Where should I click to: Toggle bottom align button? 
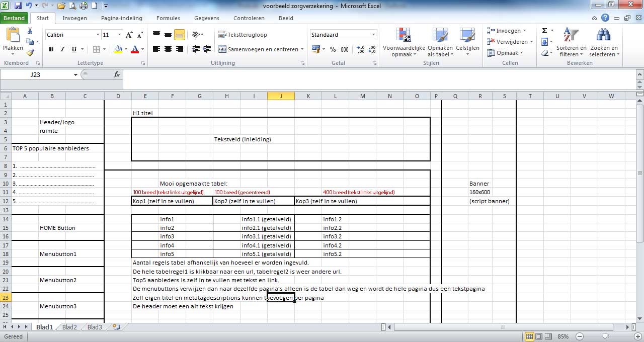pyautogui.click(x=179, y=35)
